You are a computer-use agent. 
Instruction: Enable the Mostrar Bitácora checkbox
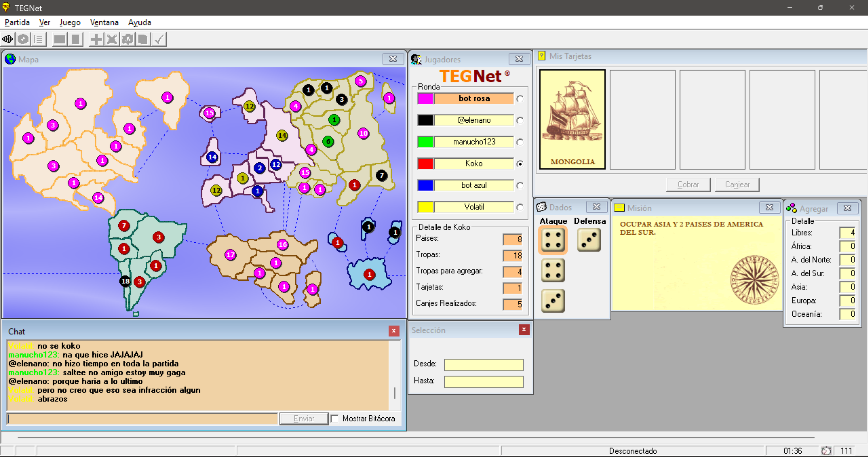pos(335,419)
